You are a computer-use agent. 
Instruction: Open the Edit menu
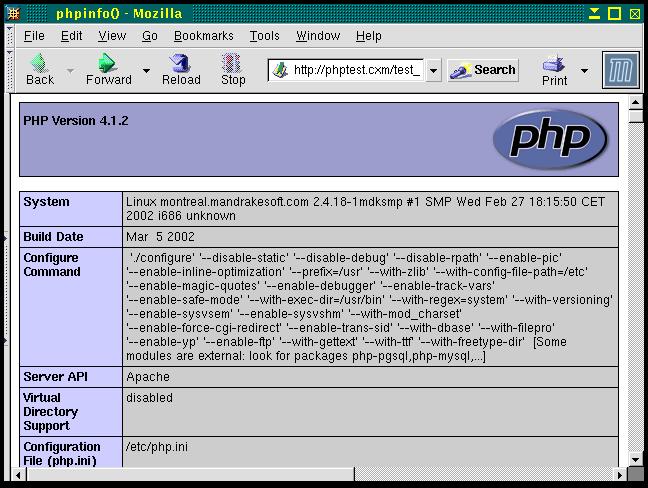71,36
